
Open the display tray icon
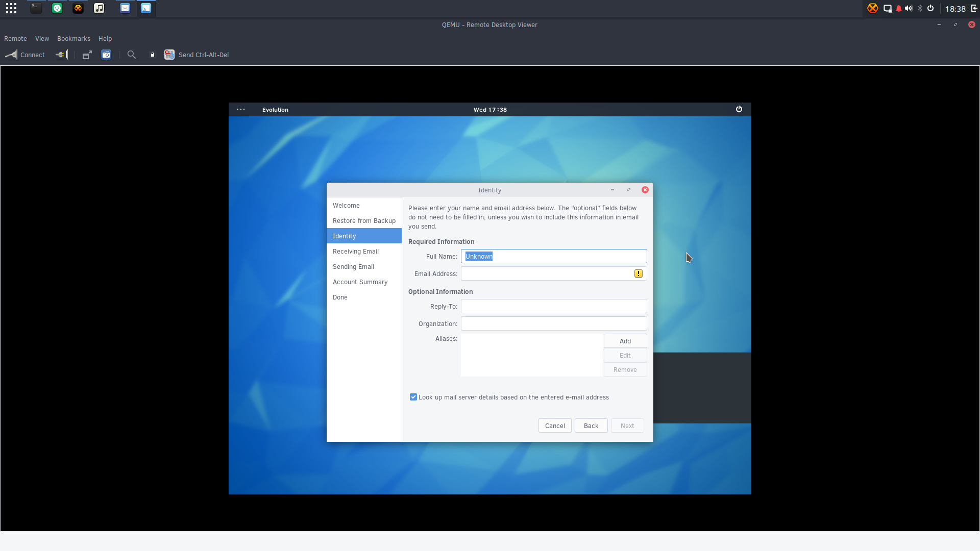(x=888, y=9)
